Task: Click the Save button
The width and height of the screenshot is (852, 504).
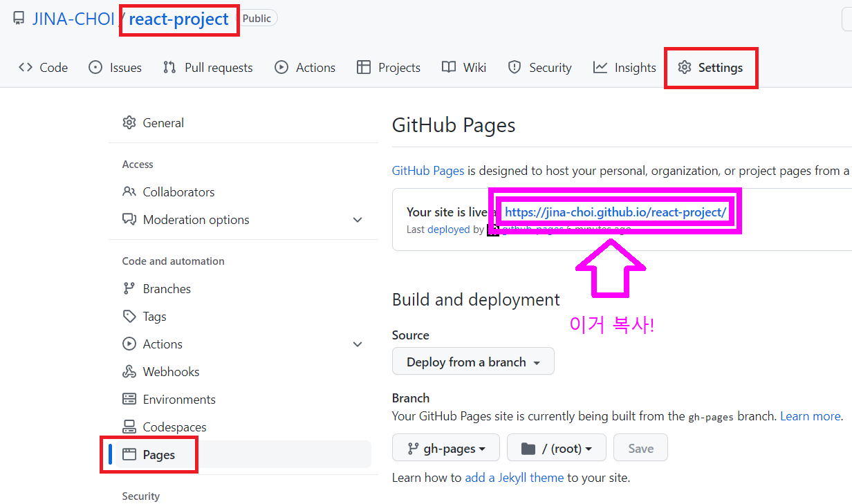Action: click(x=640, y=447)
